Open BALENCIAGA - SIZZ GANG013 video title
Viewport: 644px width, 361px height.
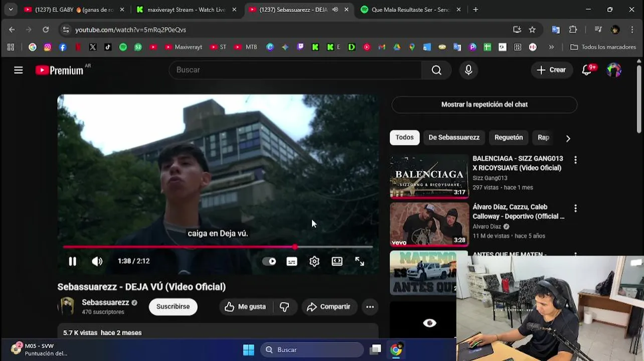click(x=518, y=163)
